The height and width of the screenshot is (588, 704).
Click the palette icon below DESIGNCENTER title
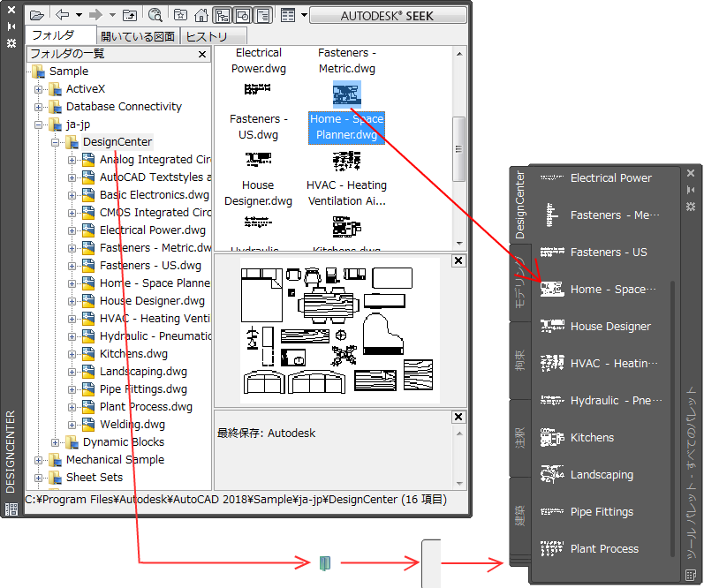click(x=11, y=509)
